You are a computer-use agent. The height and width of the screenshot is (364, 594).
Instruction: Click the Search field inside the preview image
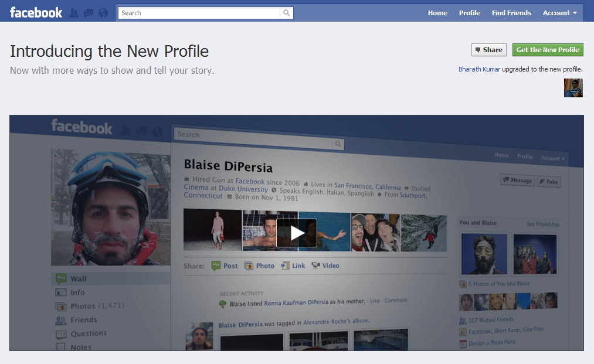coord(253,138)
